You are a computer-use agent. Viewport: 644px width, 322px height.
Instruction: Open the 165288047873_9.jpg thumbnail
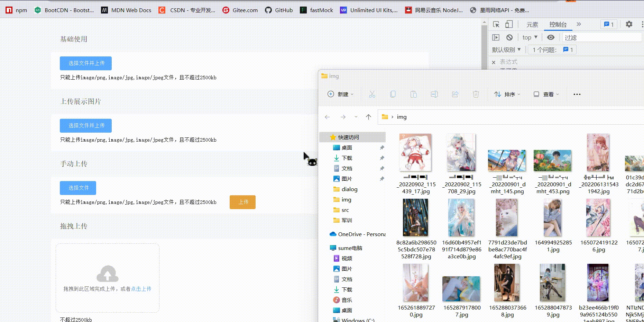(552, 283)
